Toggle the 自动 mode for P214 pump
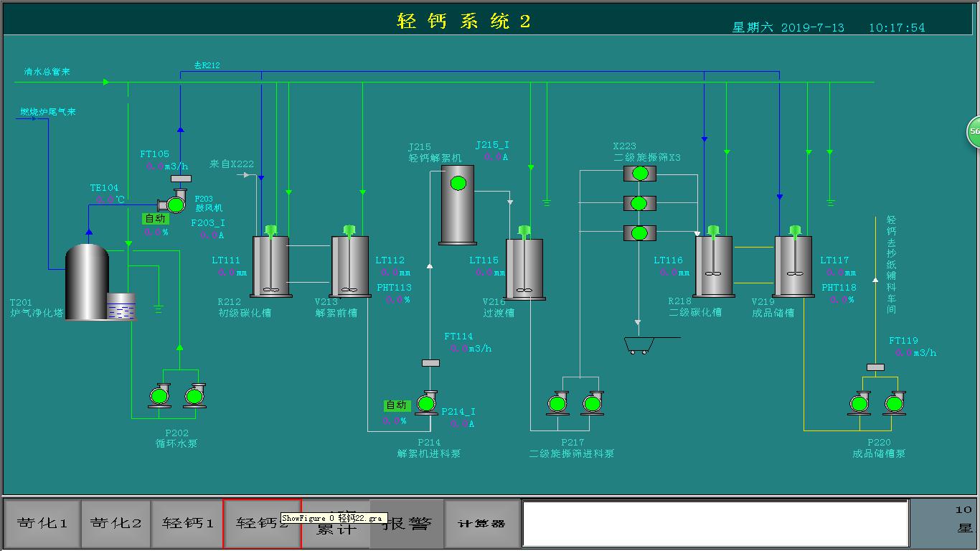This screenshot has width=980, height=551. tap(397, 405)
